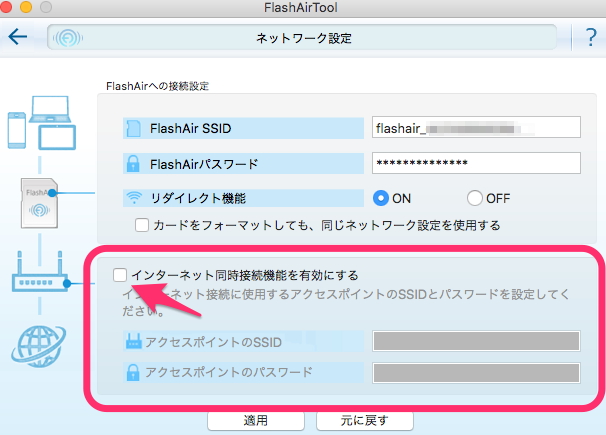This screenshot has width=606, height=435.
Task: Click the Wi-Fi icon beside リダイレクト機能
Action: [134, 198]
